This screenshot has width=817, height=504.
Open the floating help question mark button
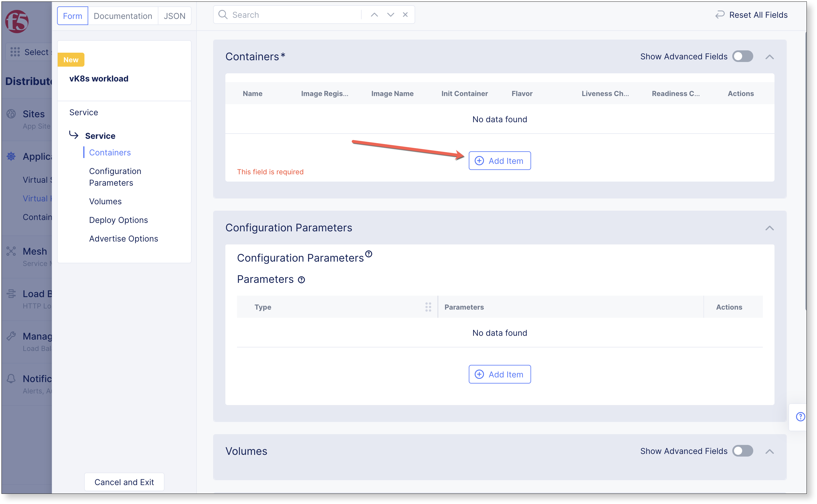(801, 417)
